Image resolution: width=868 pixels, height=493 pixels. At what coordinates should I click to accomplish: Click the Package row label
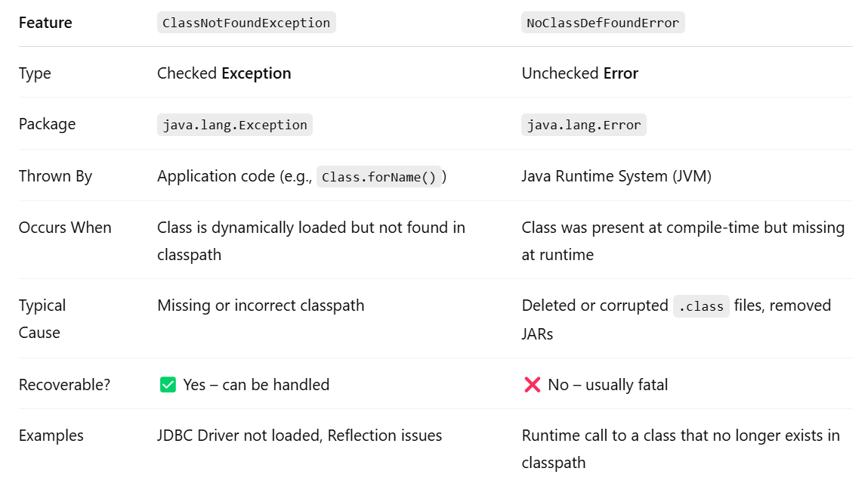(x=47, y=124)
